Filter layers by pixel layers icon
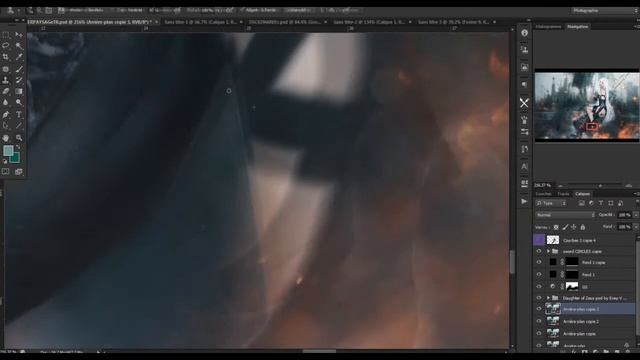The width and height of the screenshot is (640, 360). pyautogui.click(x=582, y=203)
